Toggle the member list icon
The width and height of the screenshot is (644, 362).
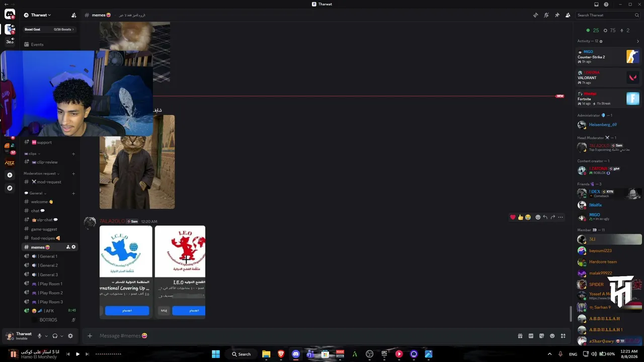pyautogui.click(x=568, y=15)
